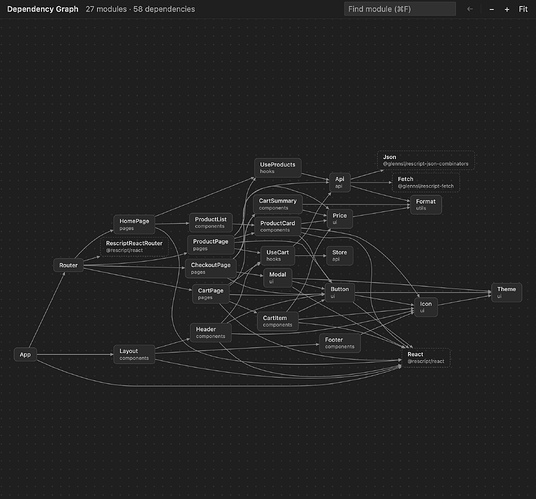The image size is (536, 499).
Task: Select the Format utils node
Action: pos(426,205)
